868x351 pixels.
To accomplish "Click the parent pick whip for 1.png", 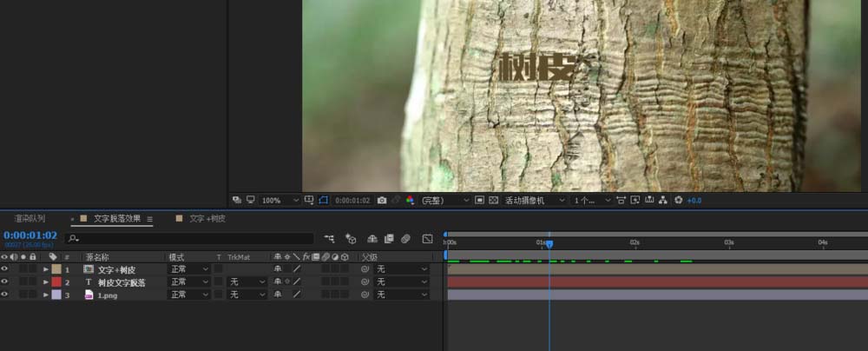I will coord(365,295).
